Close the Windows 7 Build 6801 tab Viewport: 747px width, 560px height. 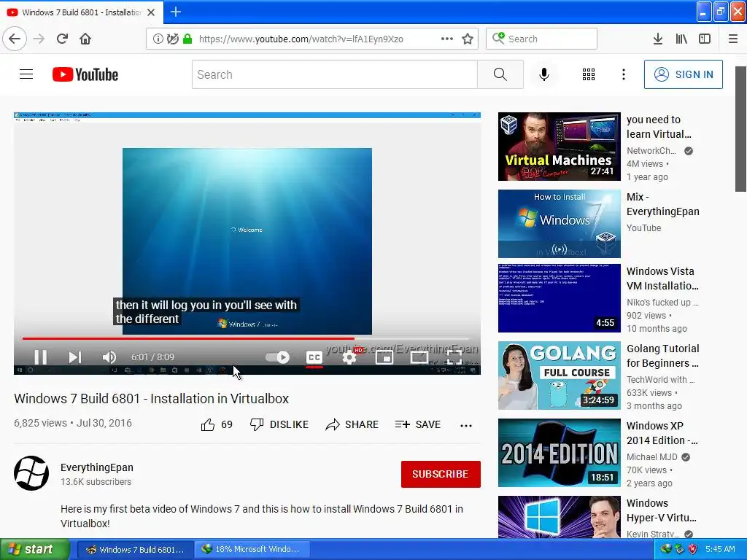click(151, 12)
